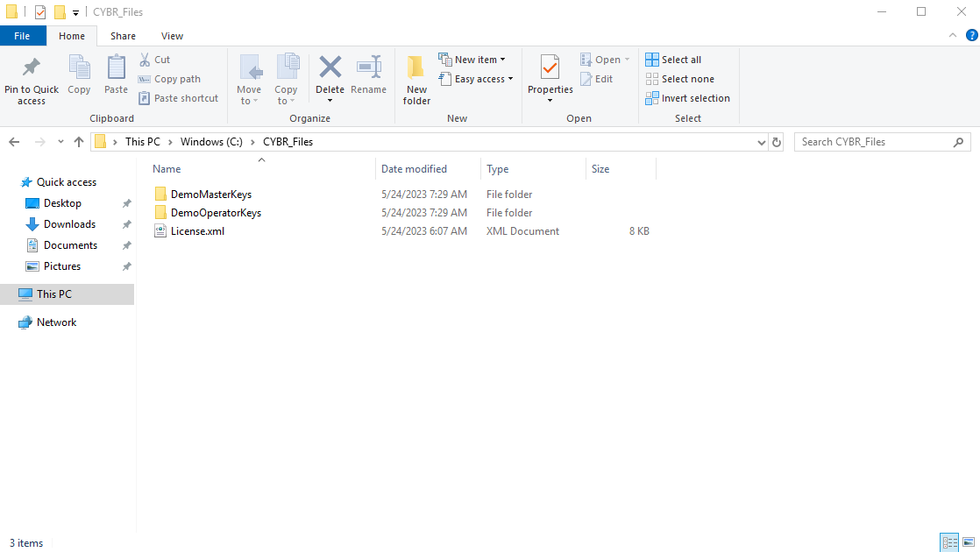Viewport: 980px width, 552px height.
Task: Click Copy path in Clipboard group
Action: point(169,79)
